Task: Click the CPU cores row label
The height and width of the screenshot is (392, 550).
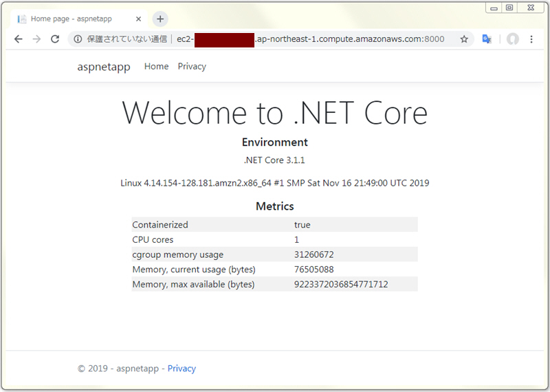Action: [153, 240]
